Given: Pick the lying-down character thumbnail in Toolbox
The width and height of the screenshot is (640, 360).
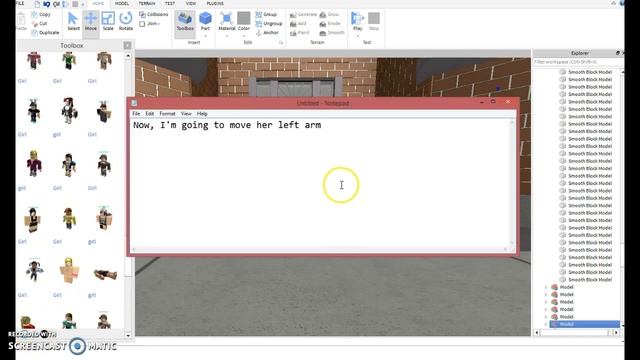Looking at the screenshot, I should coord(105,274).
